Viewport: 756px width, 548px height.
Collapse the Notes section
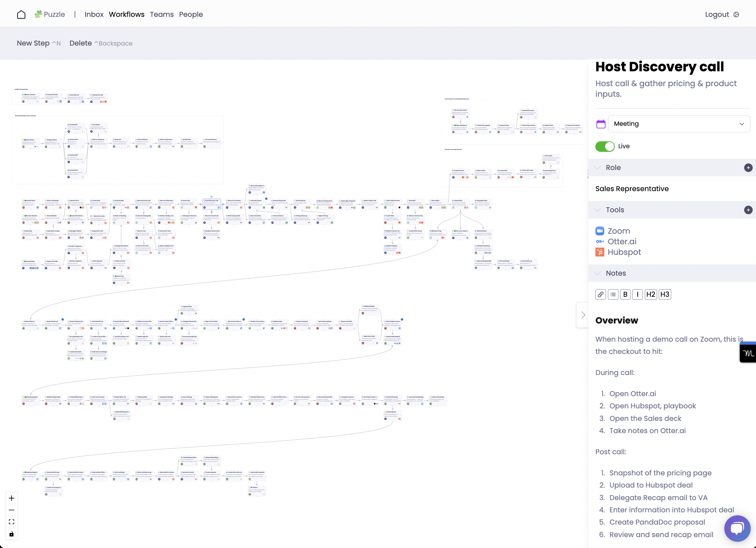click(x=598, y=273)
